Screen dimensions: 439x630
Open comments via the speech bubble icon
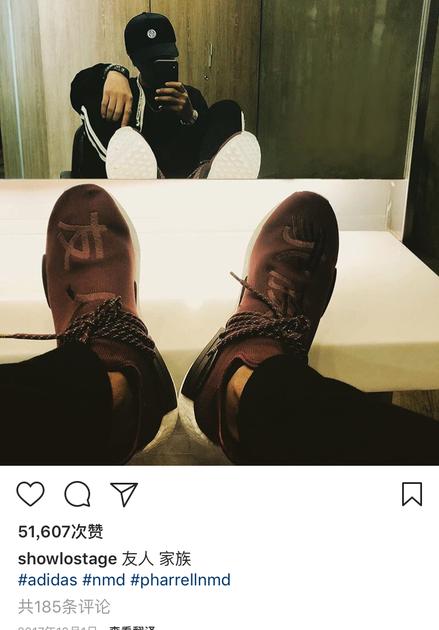tap(77, 494)
